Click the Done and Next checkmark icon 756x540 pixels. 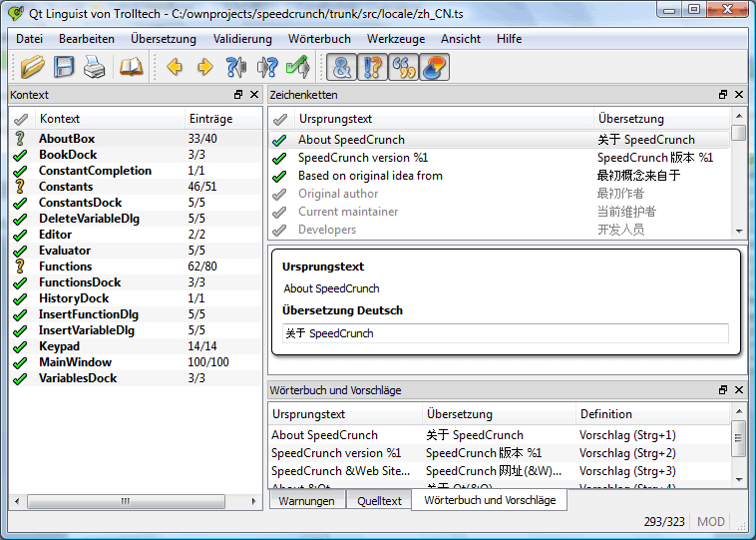[298, 67]
